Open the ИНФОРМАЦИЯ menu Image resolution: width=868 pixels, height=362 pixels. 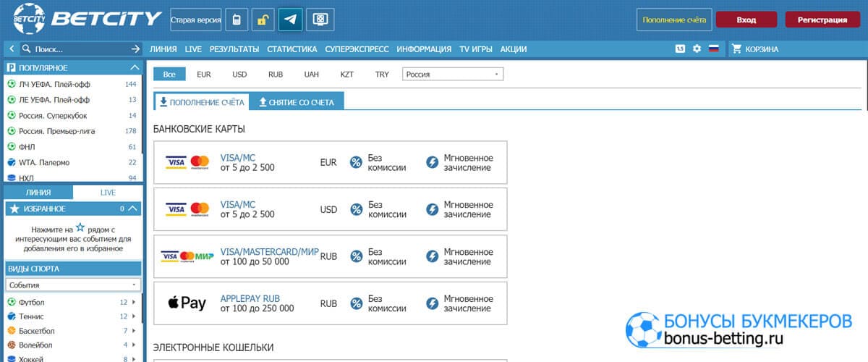coord(424,49)
